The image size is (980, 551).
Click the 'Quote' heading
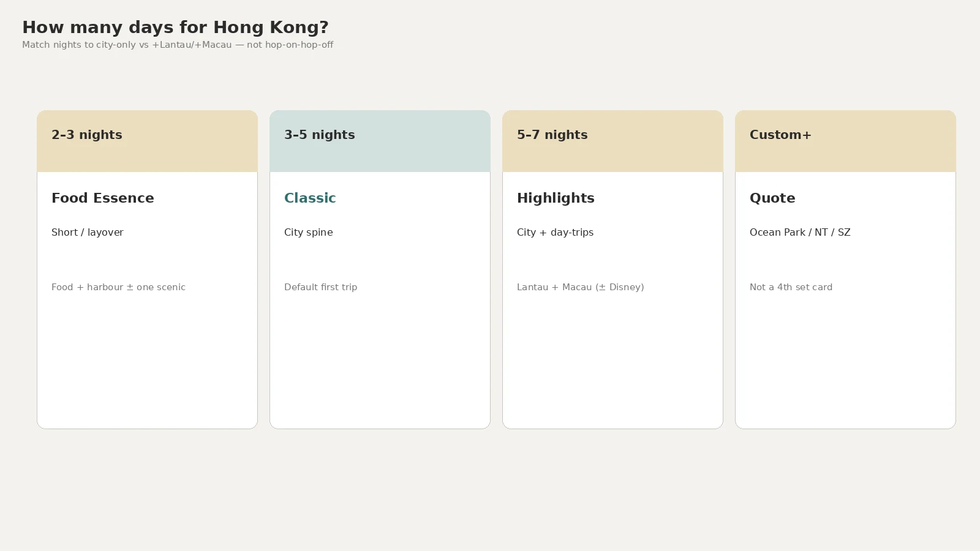click(772, 198)
